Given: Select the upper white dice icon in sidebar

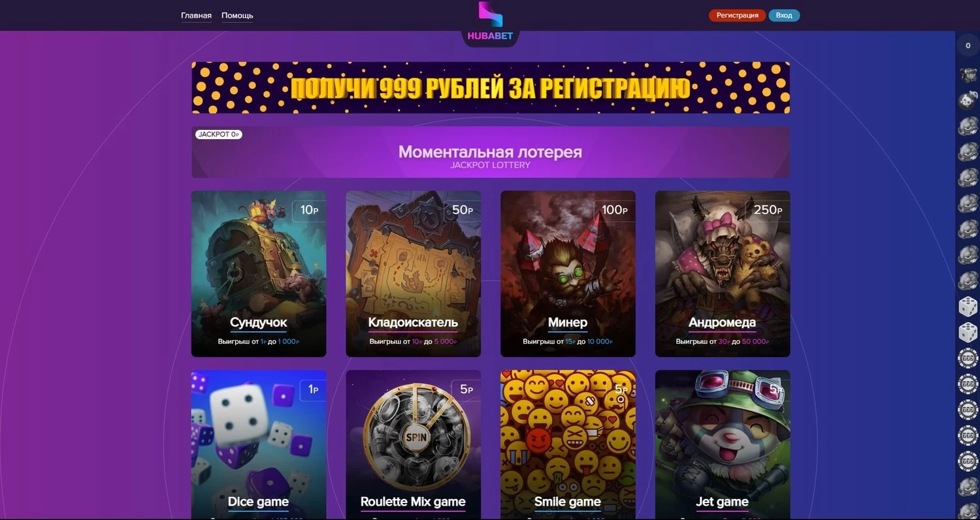Looking at the screenshot, I should (x=968, y=306).
